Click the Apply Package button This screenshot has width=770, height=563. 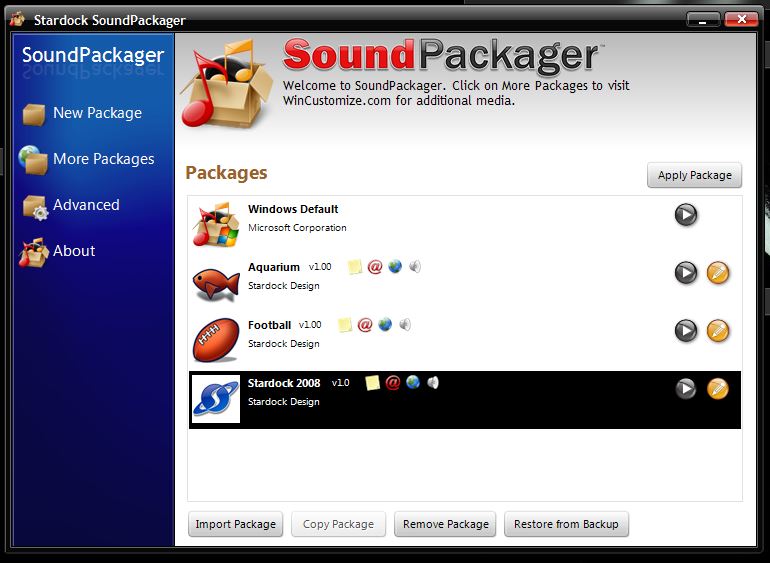coord(694,175)
